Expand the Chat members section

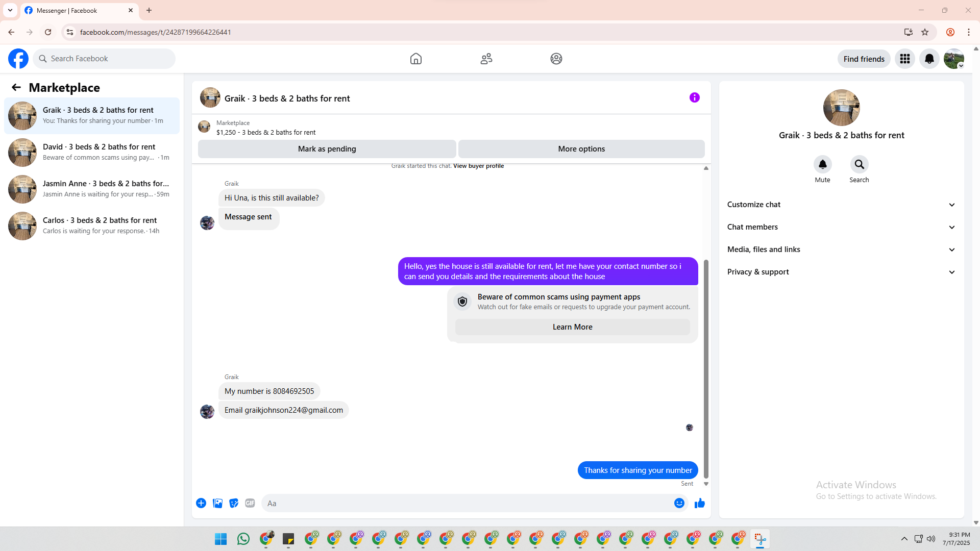click(x=842, y=227)
